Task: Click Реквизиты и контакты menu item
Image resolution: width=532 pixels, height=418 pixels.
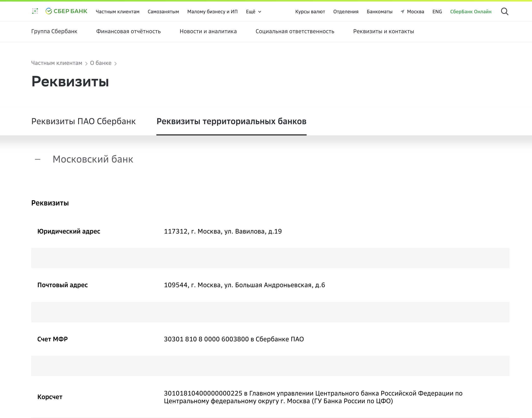Action: (384, 31)
